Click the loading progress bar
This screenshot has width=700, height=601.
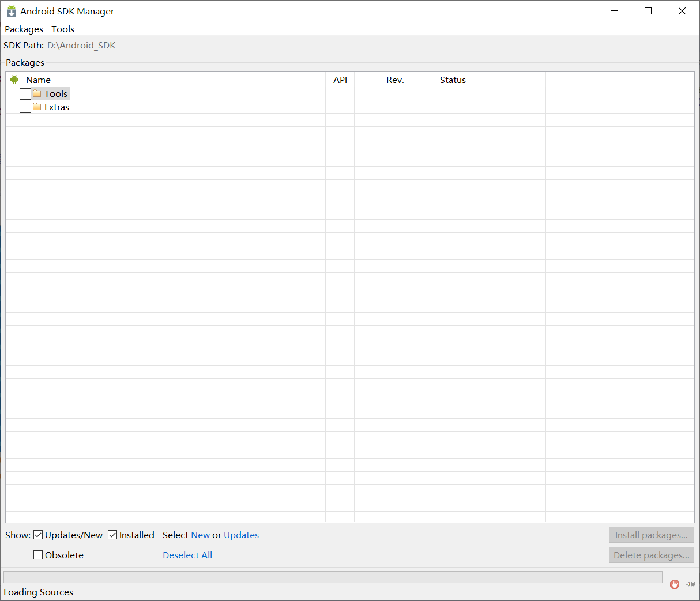pos(333,577)
